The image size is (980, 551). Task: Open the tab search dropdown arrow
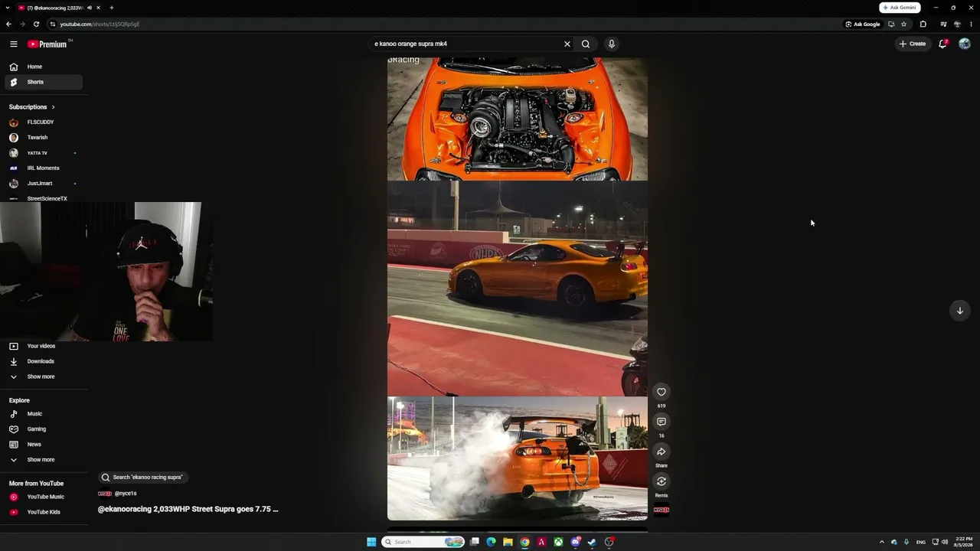[8, 8]
